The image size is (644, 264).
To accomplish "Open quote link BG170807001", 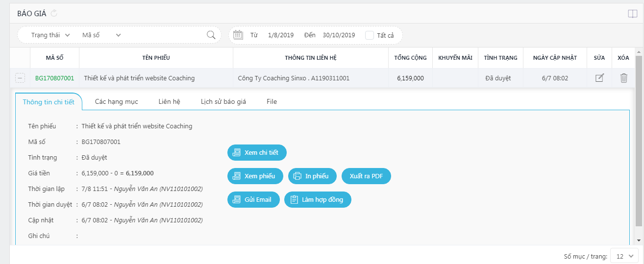I will pyautogui.click(x=54, y=78).
